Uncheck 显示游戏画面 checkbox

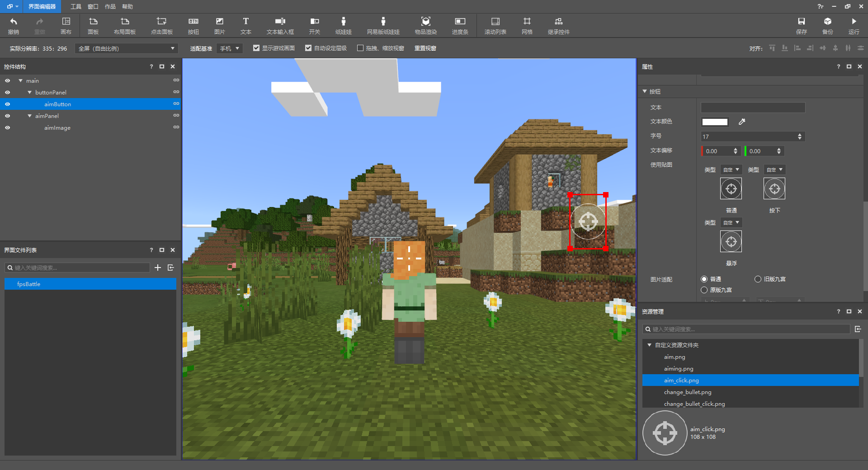click(256, 48)
